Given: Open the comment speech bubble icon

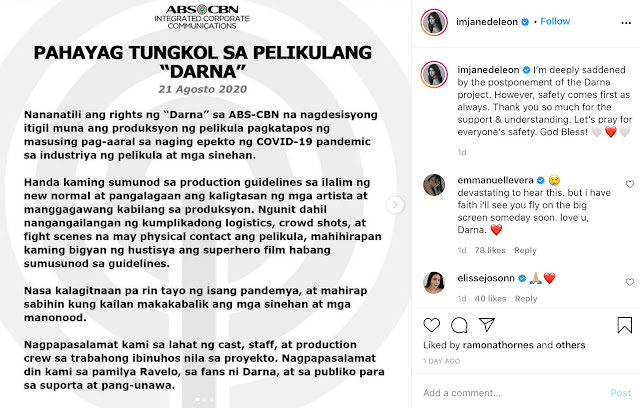Looking at the screenshot, I should pyautogui.click(x=459, y=325).
